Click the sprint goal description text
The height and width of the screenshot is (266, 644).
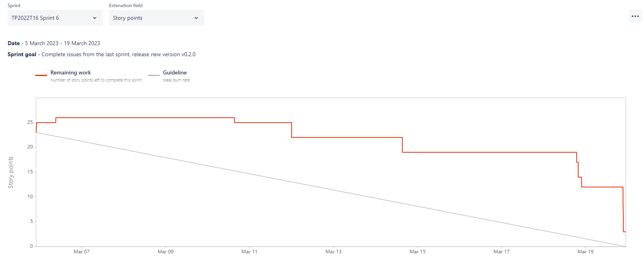(x=118, y=54)
